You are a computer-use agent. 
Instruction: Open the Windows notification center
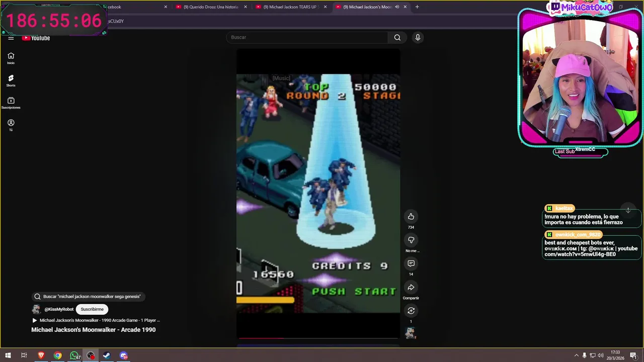point(633,355)
